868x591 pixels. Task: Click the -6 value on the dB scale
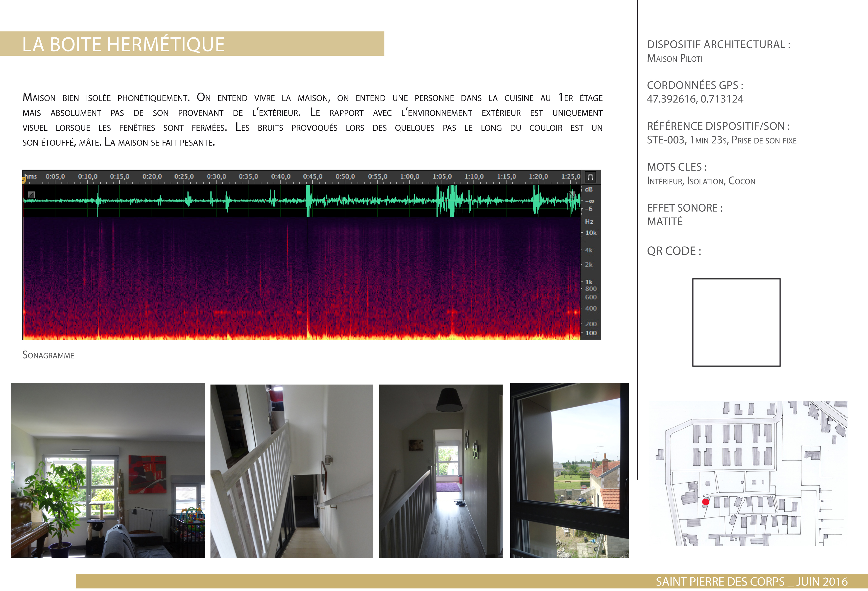click(x=589, y=209)
